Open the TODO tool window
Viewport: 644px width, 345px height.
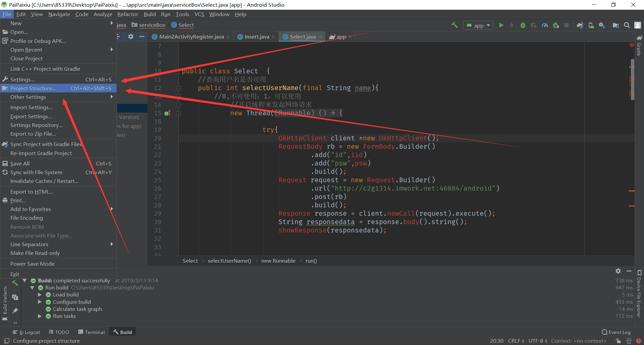(x=59, y=332)
